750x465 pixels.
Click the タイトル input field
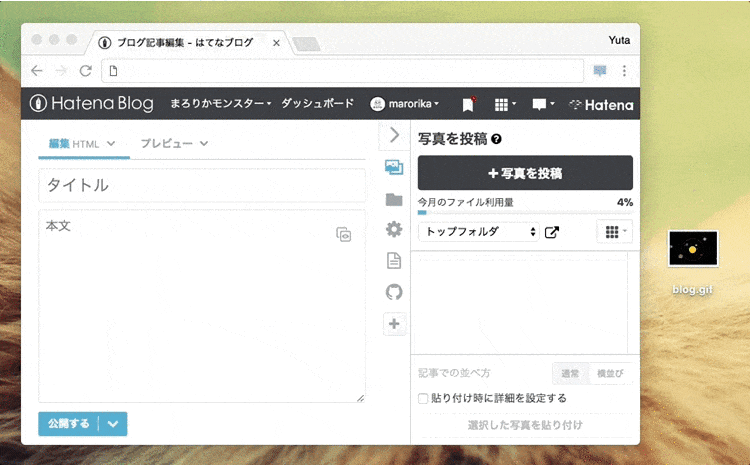click(202, 185)
